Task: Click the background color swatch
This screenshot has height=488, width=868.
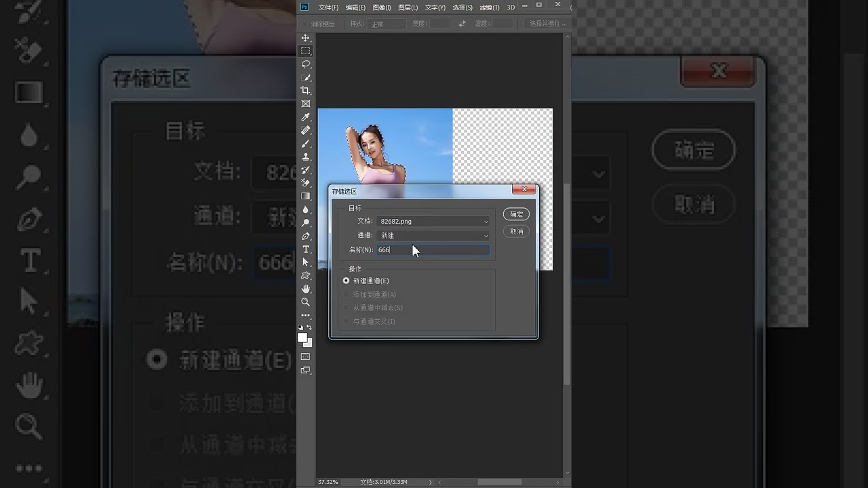Action: [x=309, y=343]
